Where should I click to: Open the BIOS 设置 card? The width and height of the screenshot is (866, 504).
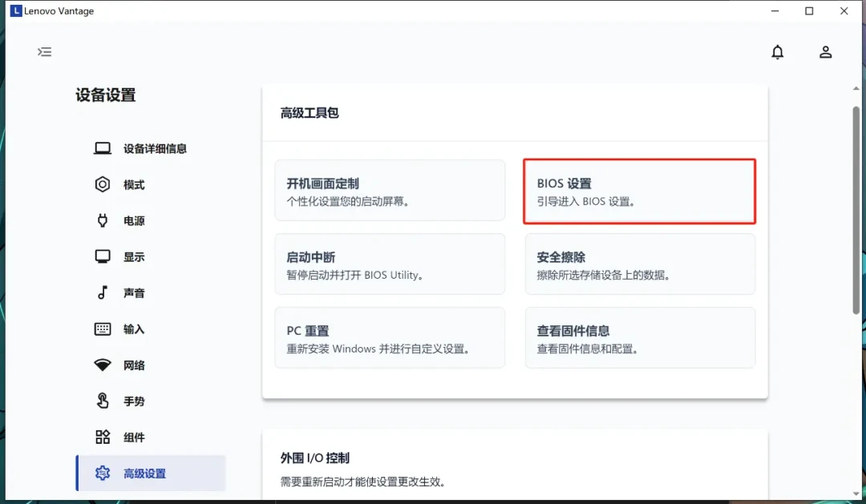pyautogui.click(x=640, y=191)
